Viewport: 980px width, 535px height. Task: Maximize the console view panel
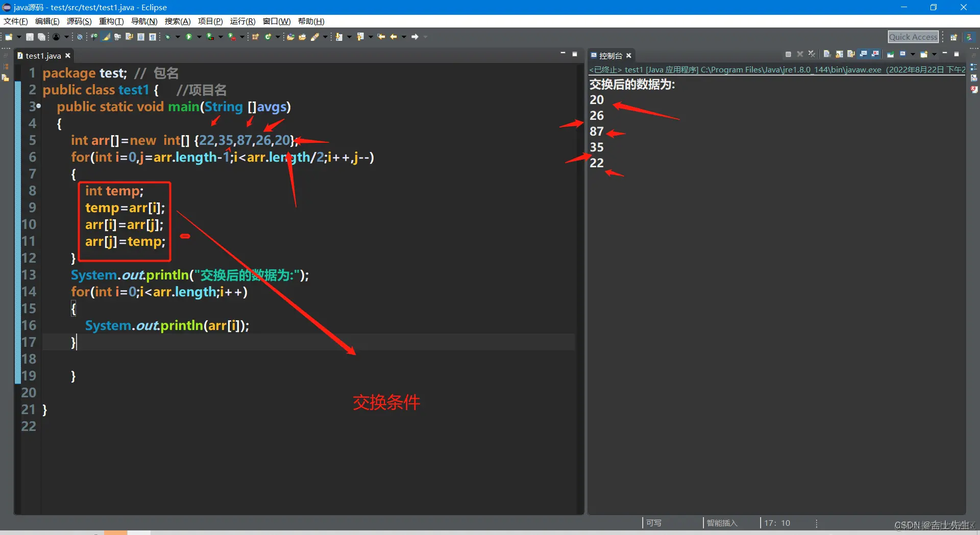pyautogui.click(x=957, y=54)
